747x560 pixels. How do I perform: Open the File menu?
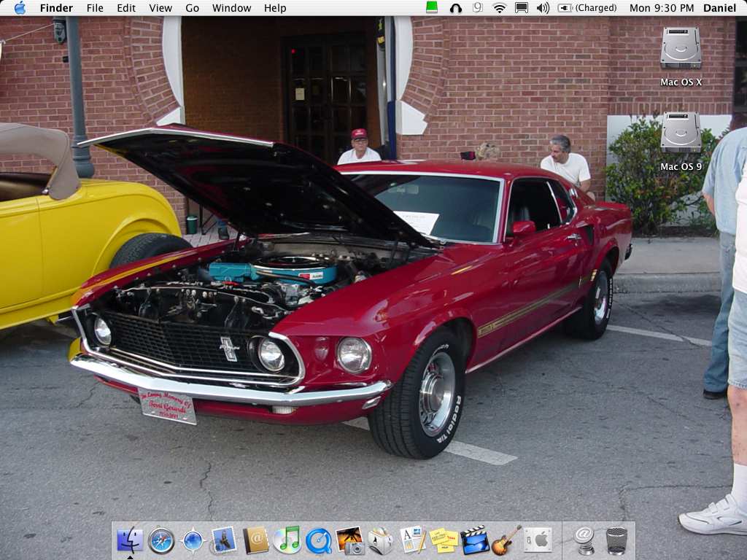(x=95, y=8)
